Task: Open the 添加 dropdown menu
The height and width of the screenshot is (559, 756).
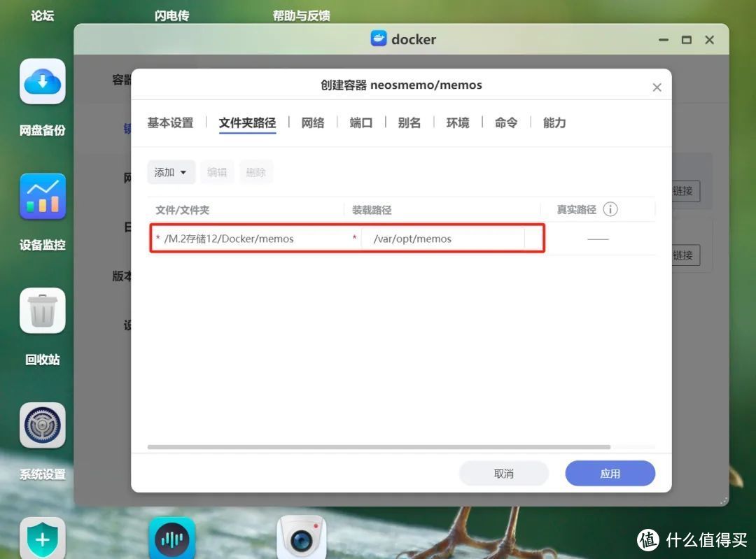Action: pyautogui.click(x=171, y=171)
